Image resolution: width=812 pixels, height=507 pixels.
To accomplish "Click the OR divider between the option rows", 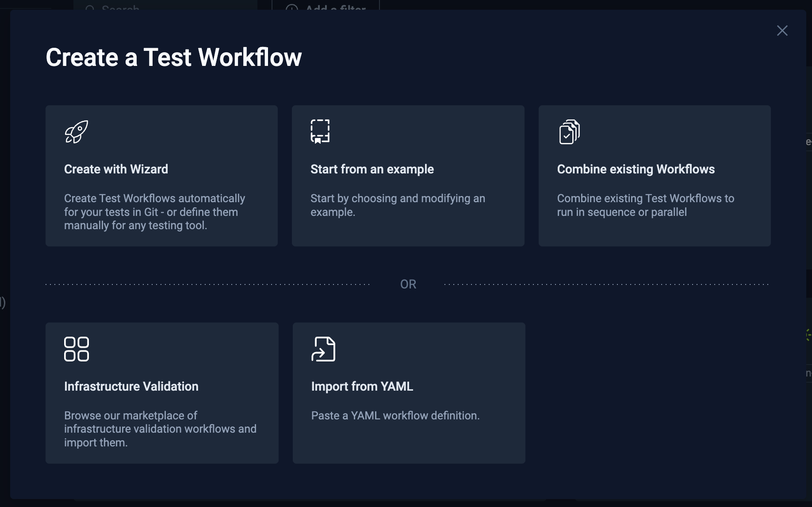I will 408,284.
